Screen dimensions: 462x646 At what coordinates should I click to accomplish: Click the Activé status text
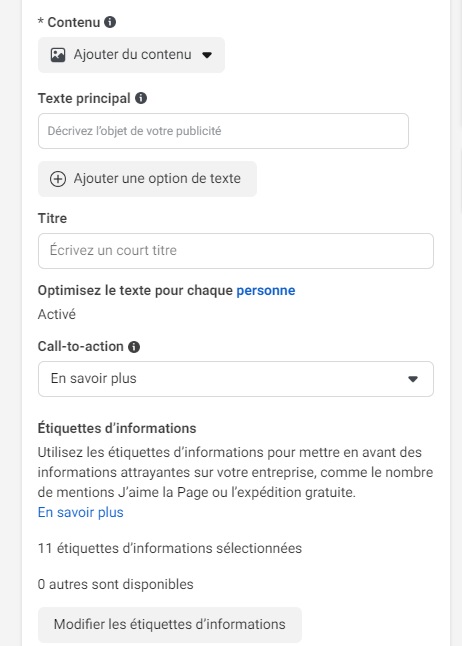[57, 314]
